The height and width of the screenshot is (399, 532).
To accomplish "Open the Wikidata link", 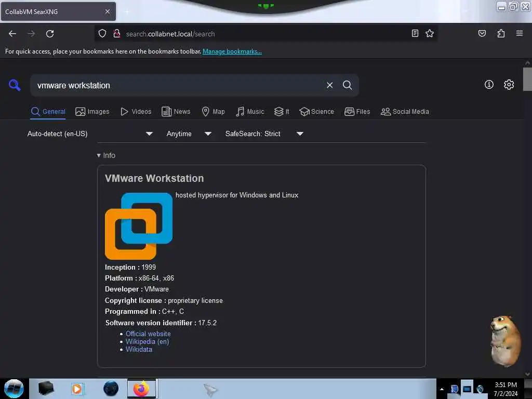I will coord(139,350).
